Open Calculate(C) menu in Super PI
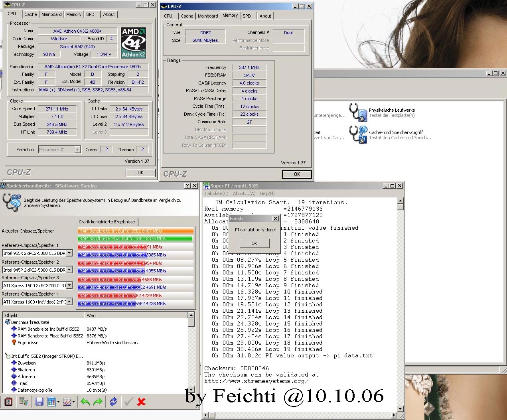The width and height of the screenshot is (507, 420). click(x=217, y=193)
